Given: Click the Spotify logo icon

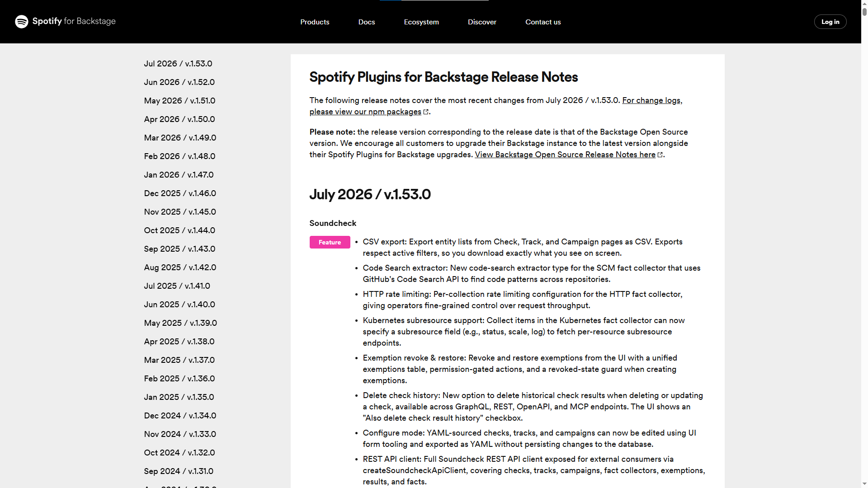Looking at the screenshot, I should [22, 21].
